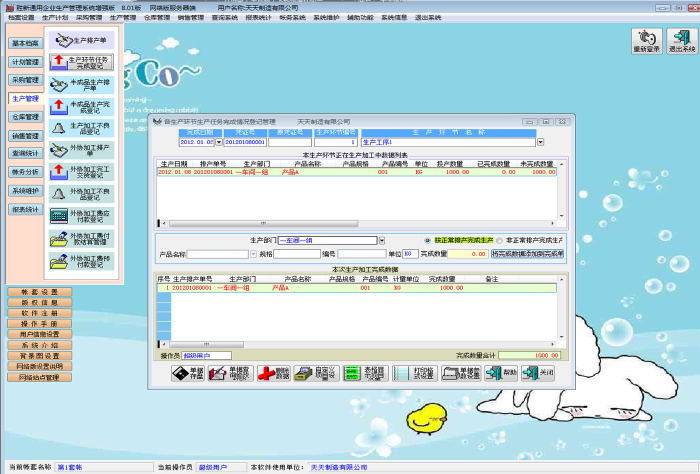This screenshot has width=700, height=474.
Task: Switch to 仓库管理 sidebar tab
Action: (25, 117)
